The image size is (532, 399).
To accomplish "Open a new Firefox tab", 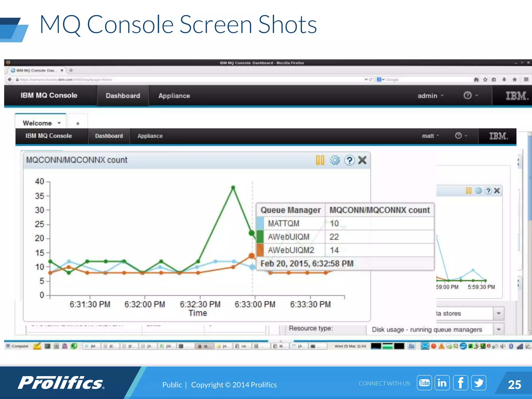I will [x=71, y=70].
